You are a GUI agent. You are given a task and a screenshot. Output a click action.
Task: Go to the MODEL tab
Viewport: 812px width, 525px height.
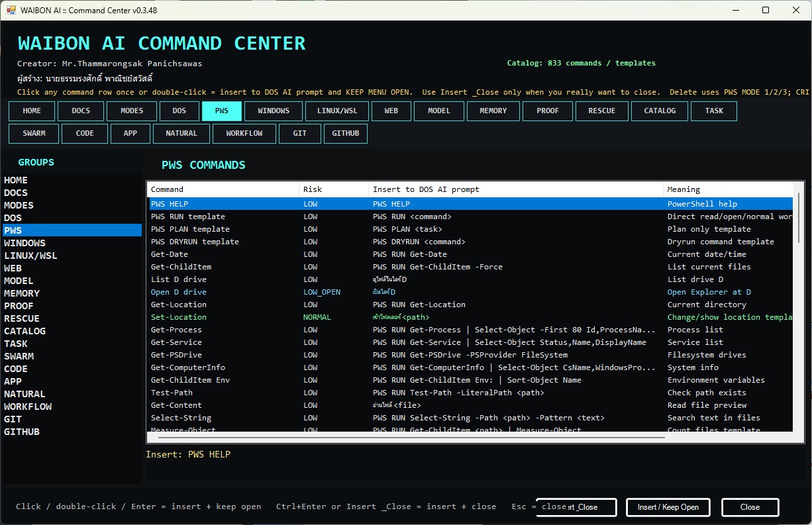pyautogui.click(x=439, y=111)
